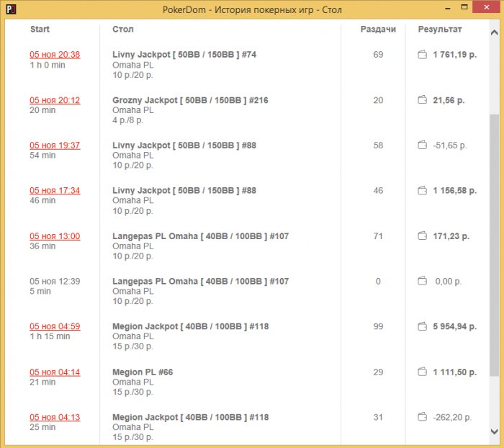Screen dimensions: 504x448
Task: Click duration text 1 h 15 min
Action: pyautogui.click(x=50, y=336)
